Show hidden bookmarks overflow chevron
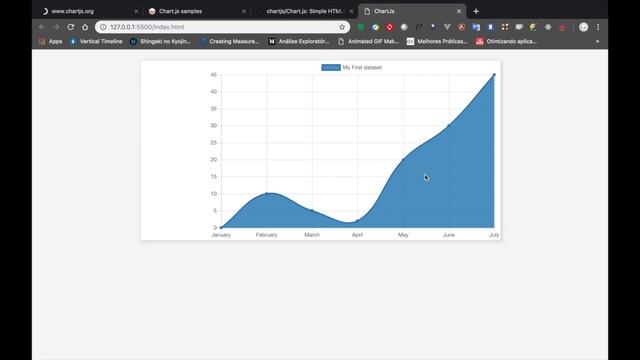The height and width of the screenshot is (360, 640). pyautogui.click(x=598, y=41)
